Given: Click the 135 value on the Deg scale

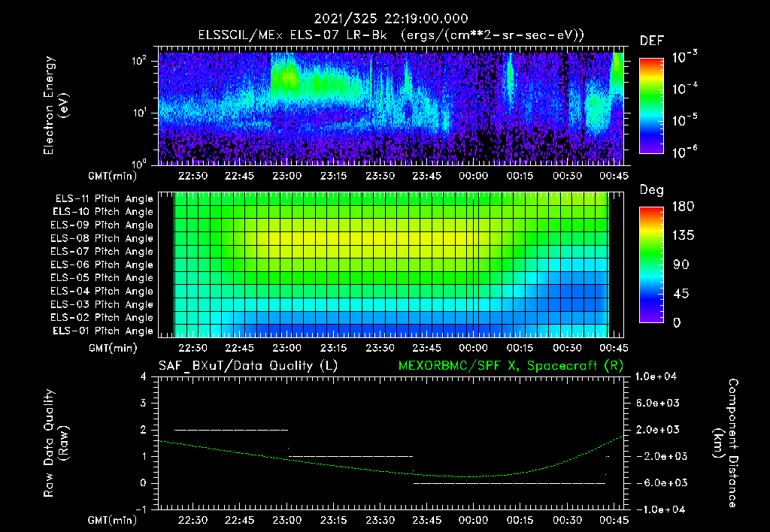Looking at the screenshot, I should coord(683,236).
